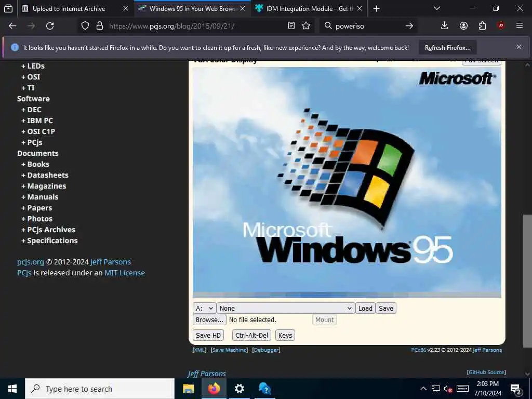
Task: Bookmark this page with the star
Action: [306, 26]
